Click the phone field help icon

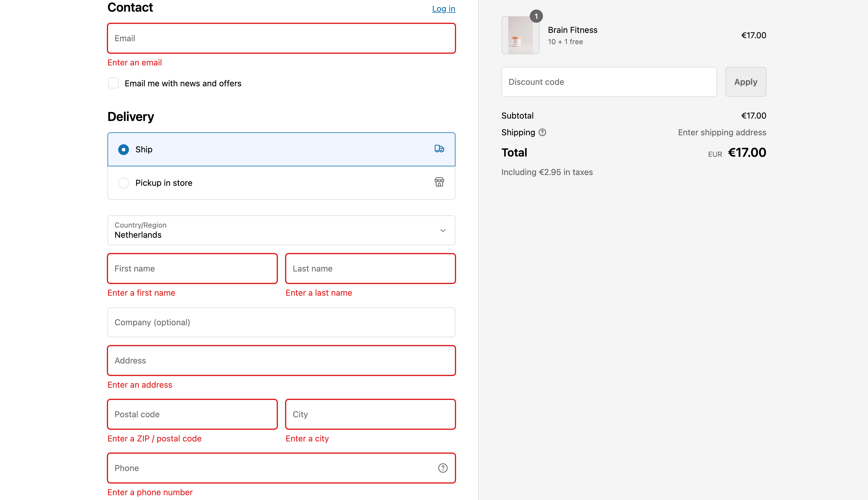pyautogui.click(x=443, y=468)
